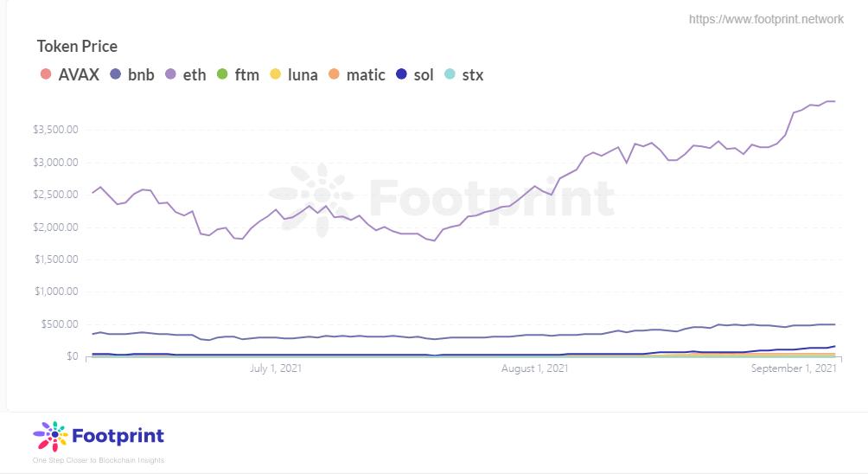Viewport: 868px width, 474px height.
Task: Click the Token Price chart title
Action: coord(77,46)
